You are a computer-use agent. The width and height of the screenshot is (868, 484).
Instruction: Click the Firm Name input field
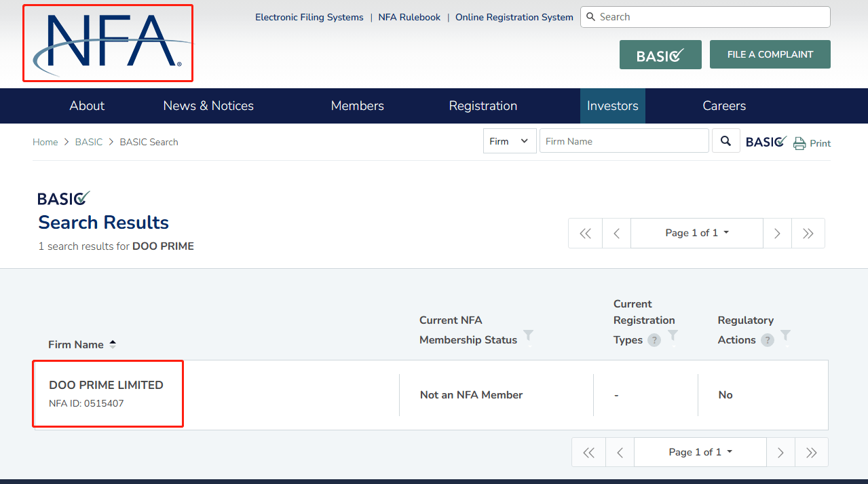[x=624, y=141]
